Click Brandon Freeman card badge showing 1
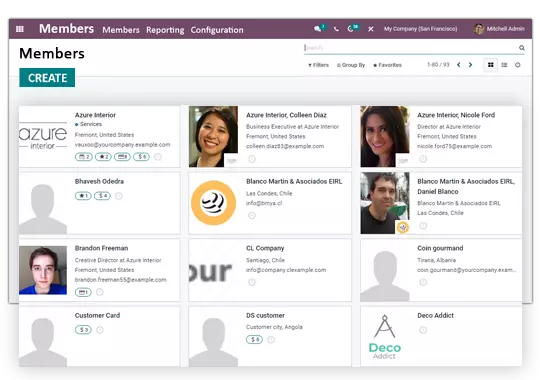540x380 pixels. (83, 292)
